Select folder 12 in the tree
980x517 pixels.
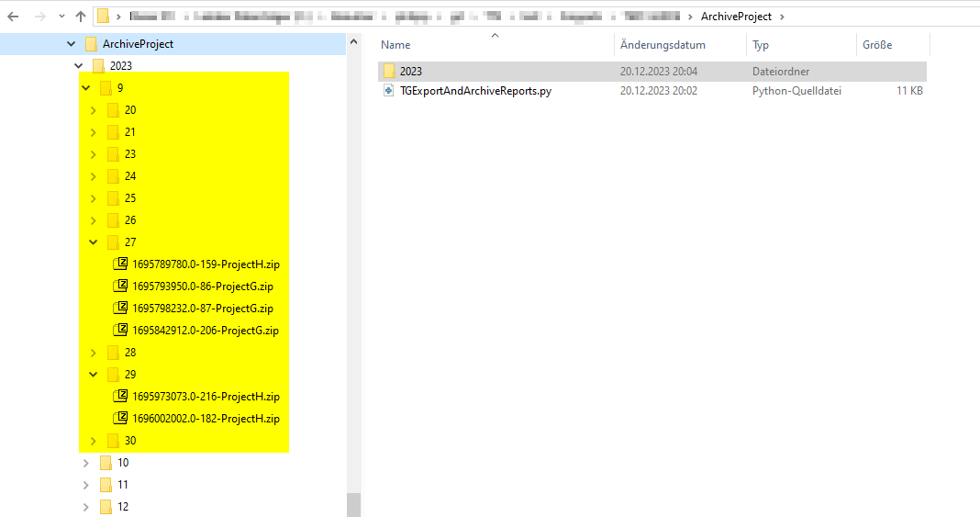tap(123, 506)
